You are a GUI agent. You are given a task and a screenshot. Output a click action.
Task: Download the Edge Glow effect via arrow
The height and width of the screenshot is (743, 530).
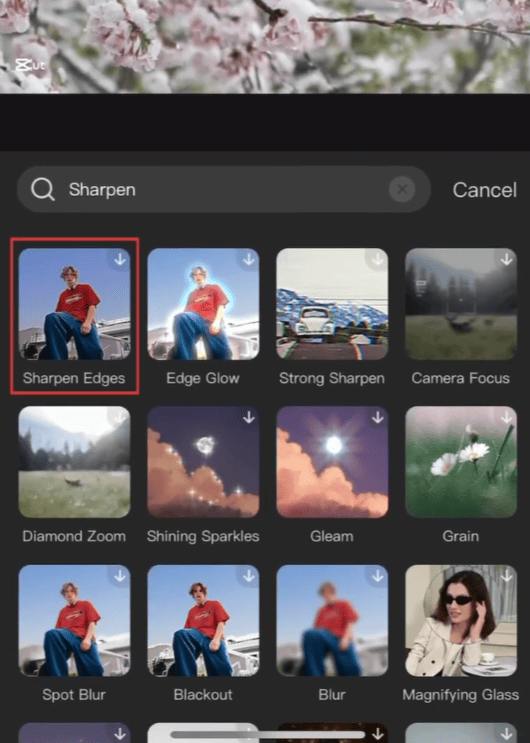(249, 259)
